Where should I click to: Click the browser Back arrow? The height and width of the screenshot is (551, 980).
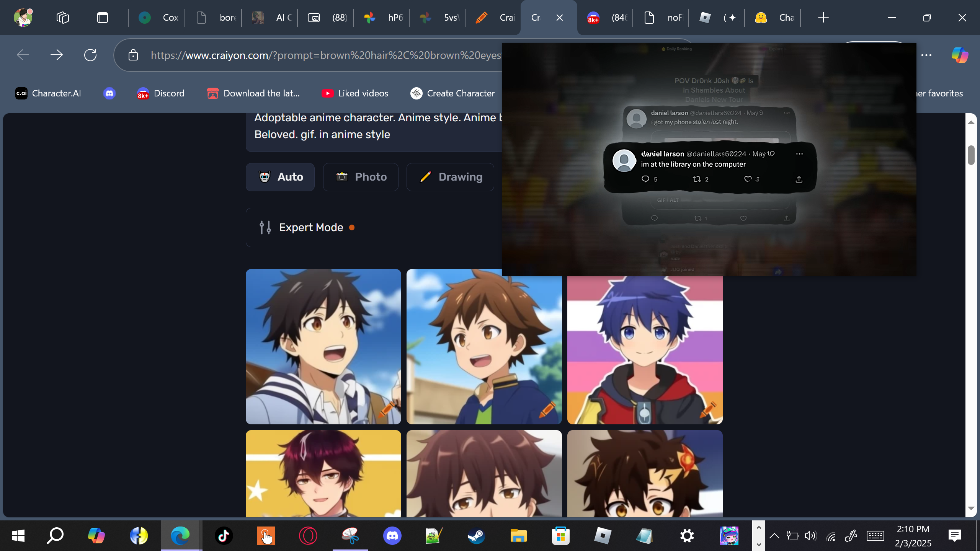pos(23,55)
